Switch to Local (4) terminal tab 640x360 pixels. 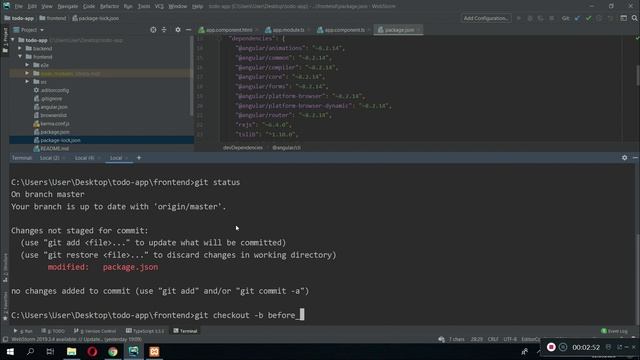pyautogui.click(x=84, y=158)
